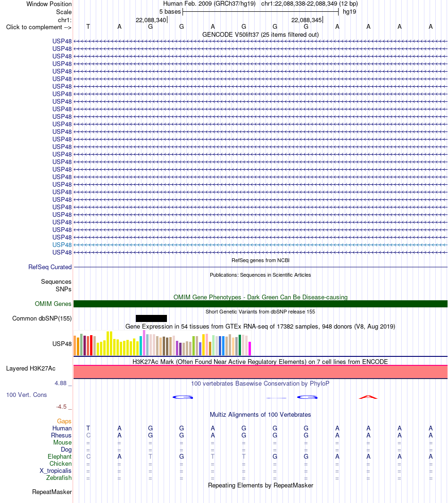Screen dimensions: 448x503
Task: Click the -4.5 PhyloP lower scale value
Action: click(61, 407)
